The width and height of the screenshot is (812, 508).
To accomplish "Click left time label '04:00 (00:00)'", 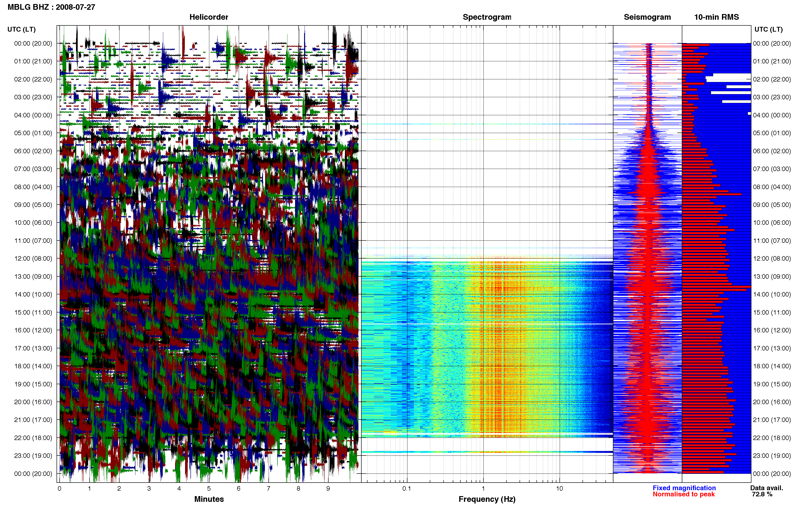I will (x=33, y=115).
